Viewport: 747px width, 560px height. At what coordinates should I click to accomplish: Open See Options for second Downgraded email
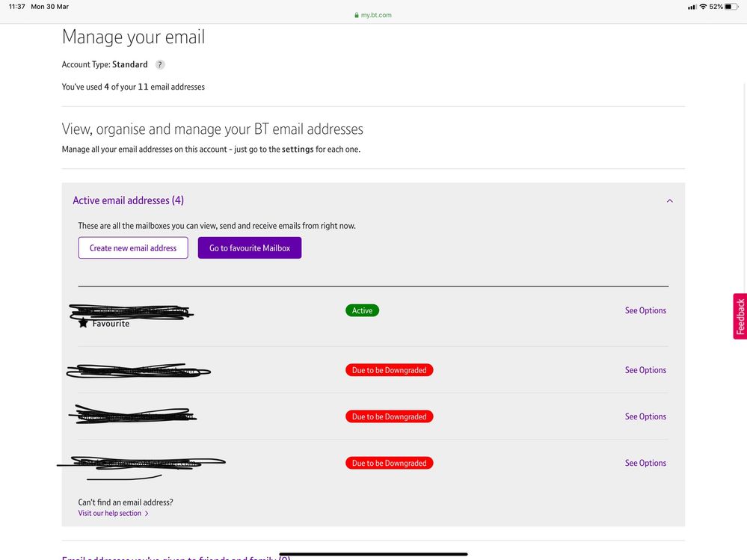tap(645, 416)
